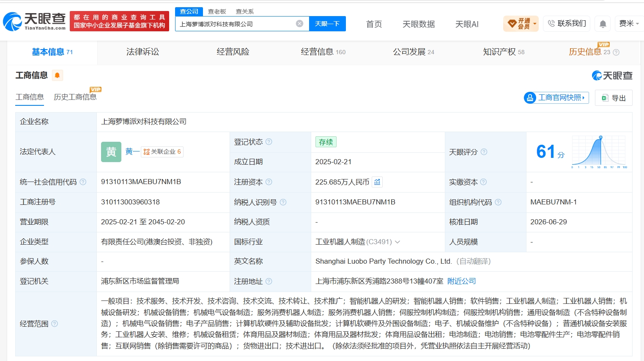Click help icon next to 历史信息 tab

coord(616,52)
